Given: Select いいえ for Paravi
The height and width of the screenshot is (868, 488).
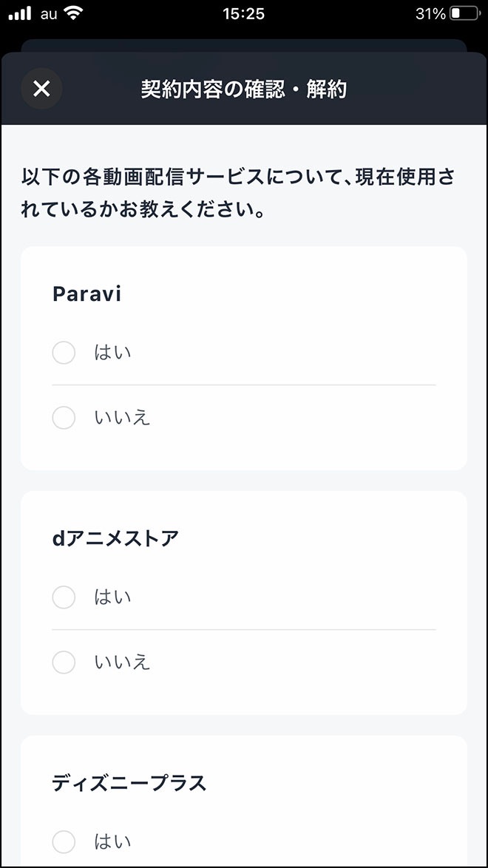Looking at the screenshot, I should (64, 418).
